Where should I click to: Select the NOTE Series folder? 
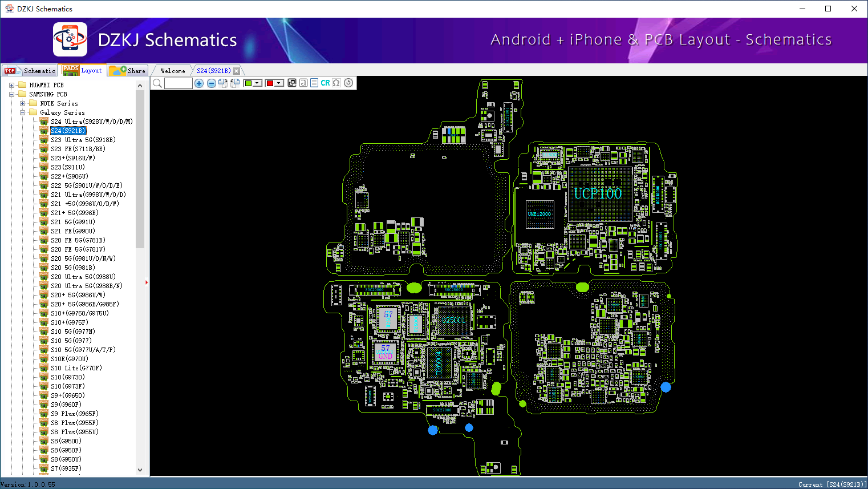tap(59, 103)
